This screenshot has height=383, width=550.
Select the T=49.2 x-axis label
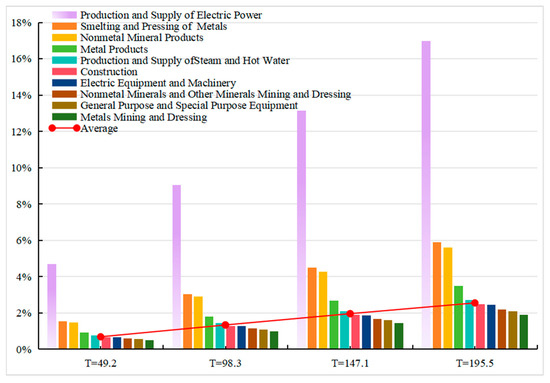[101, 363]
